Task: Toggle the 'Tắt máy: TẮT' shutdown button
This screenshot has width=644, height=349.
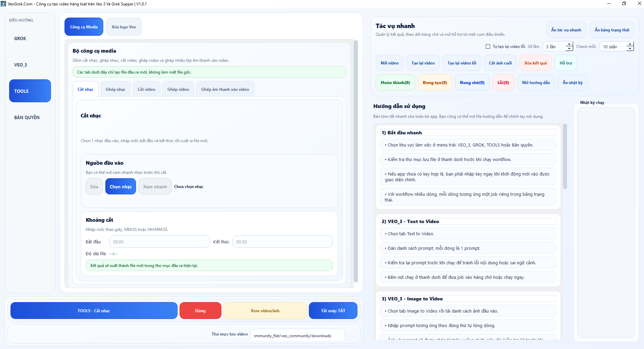Action: point(333,311)
